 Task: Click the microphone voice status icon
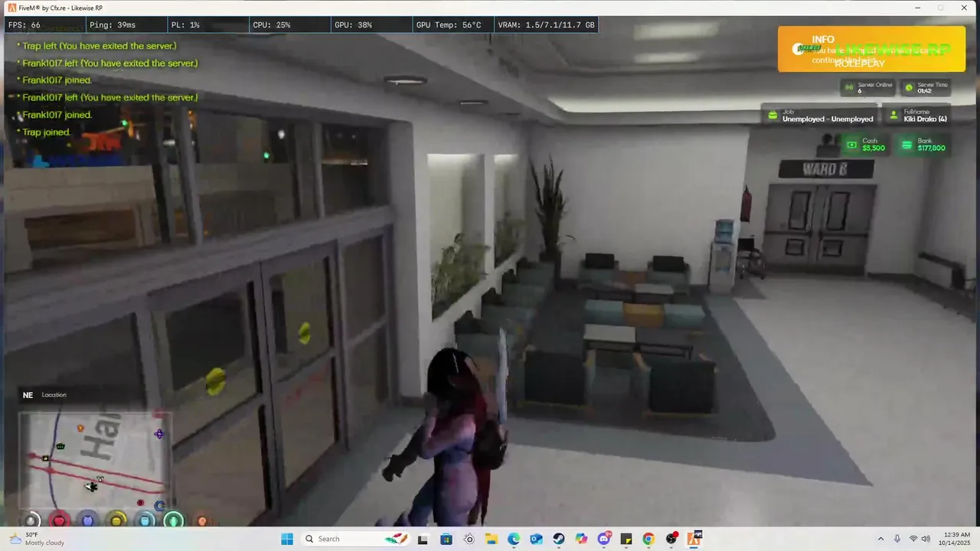point(31,521)
